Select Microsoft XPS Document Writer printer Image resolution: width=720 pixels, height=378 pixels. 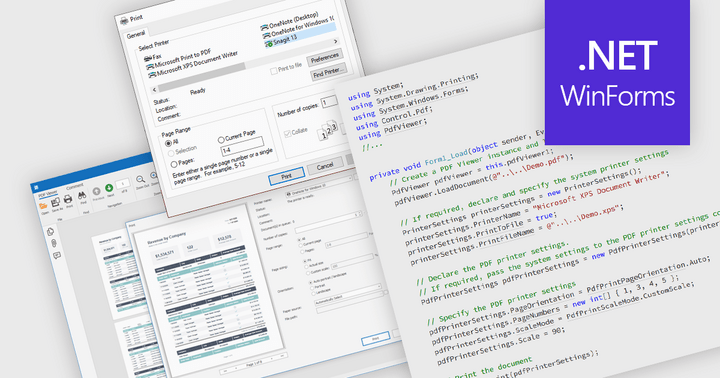pyautogui.click(x=193, y=63)
